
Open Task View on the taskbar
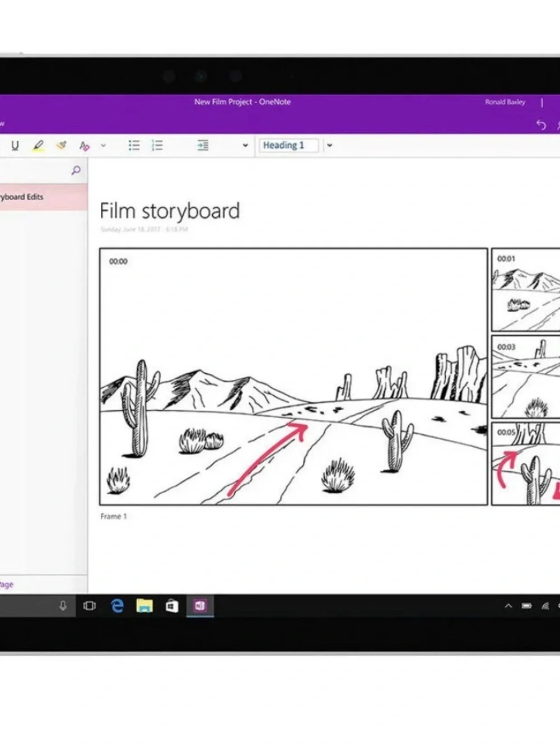(x=90, y=606)
